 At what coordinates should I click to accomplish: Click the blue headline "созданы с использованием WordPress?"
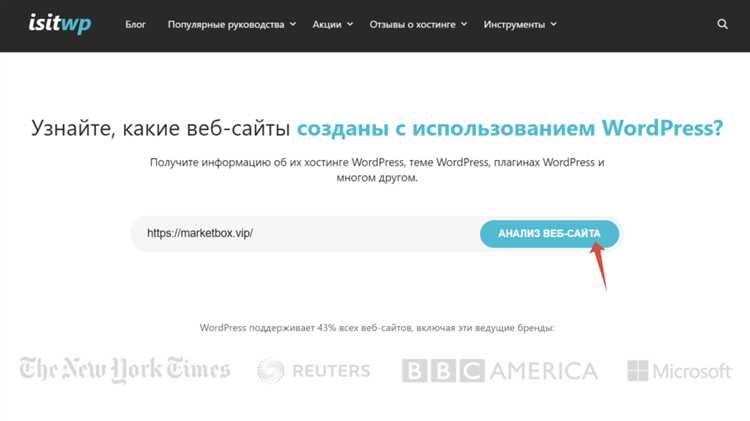pos(510,128)
